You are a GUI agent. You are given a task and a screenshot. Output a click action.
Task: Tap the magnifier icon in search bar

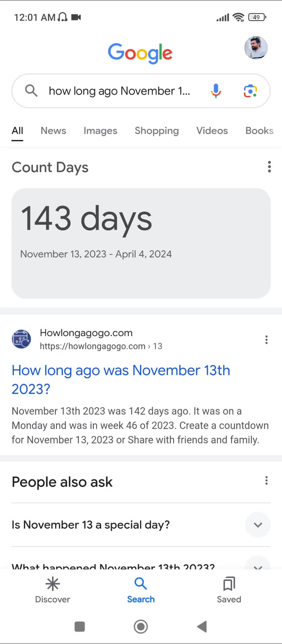coord(31,91)
